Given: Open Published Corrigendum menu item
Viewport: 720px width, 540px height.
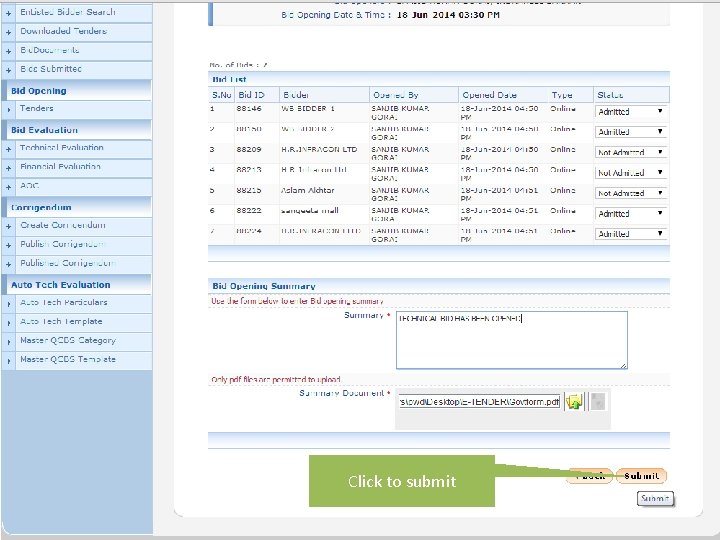Looking at the screenshot, I should (68, 263).
